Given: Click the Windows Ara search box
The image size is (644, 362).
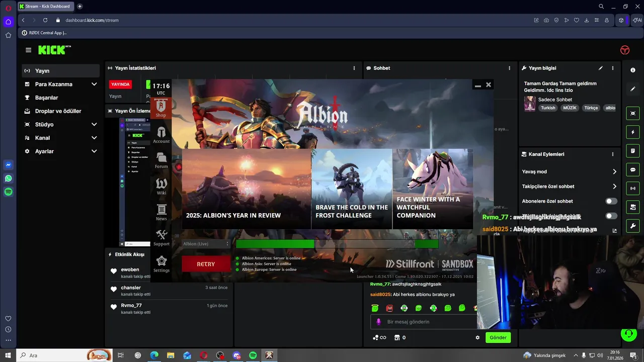Looking at the screenshot, I should (64, 355).
